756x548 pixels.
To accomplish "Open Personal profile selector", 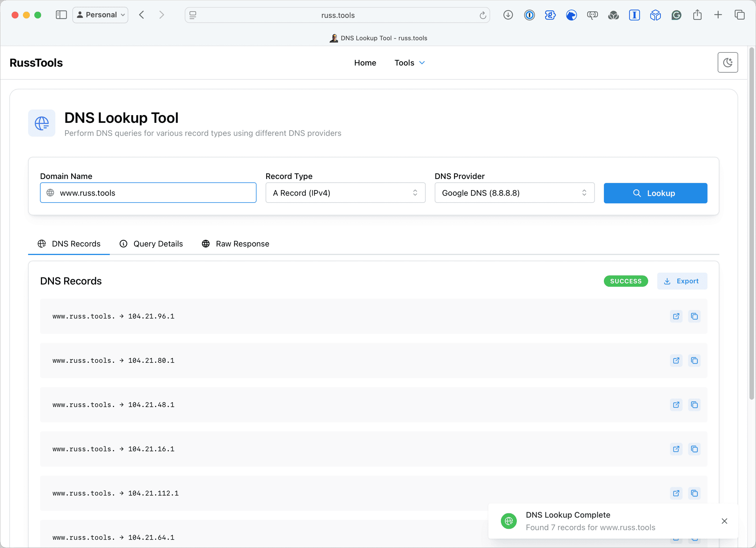I will (100, 15).
